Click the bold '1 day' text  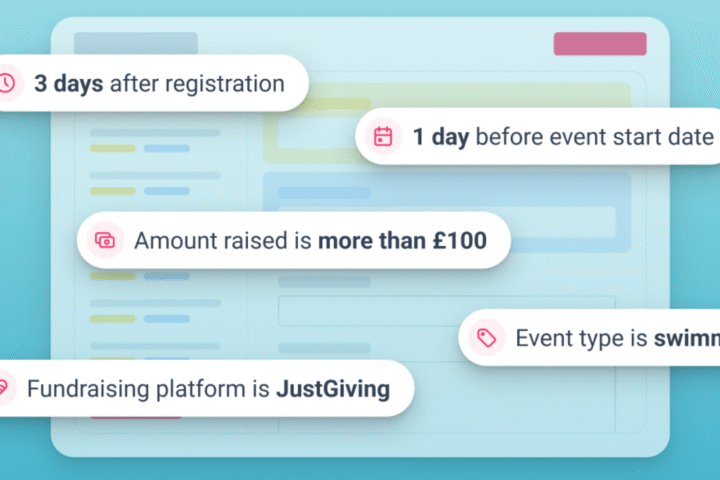click(441, 136)
